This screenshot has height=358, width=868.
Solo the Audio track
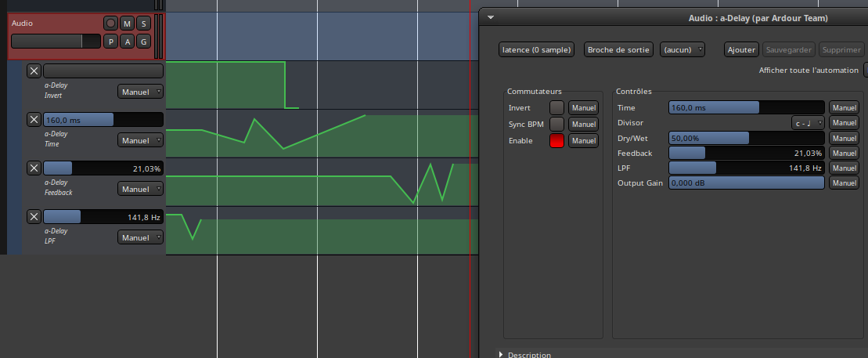pos(143,24)
